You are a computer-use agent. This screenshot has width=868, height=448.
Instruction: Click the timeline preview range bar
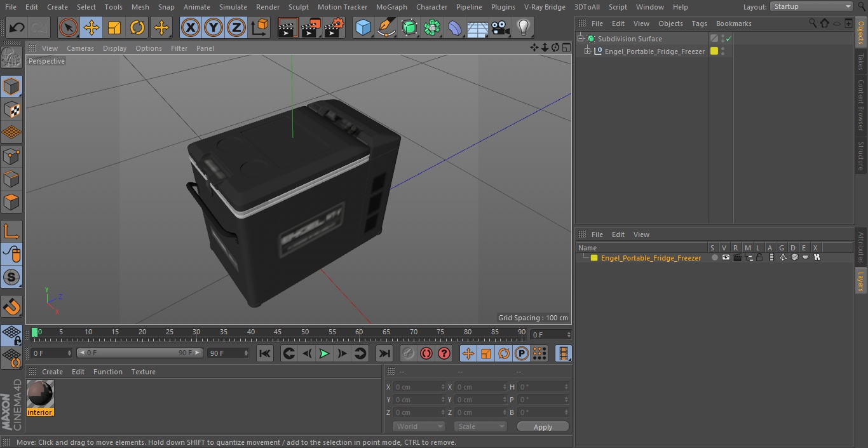tap(139, 353)
